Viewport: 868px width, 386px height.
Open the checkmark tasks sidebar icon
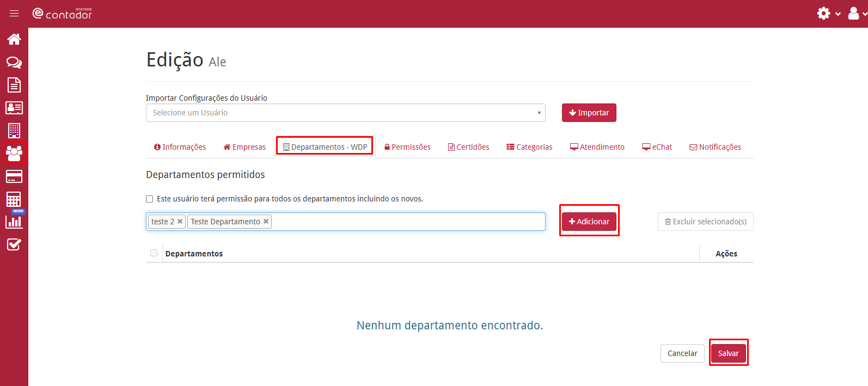tap(14, 244)
